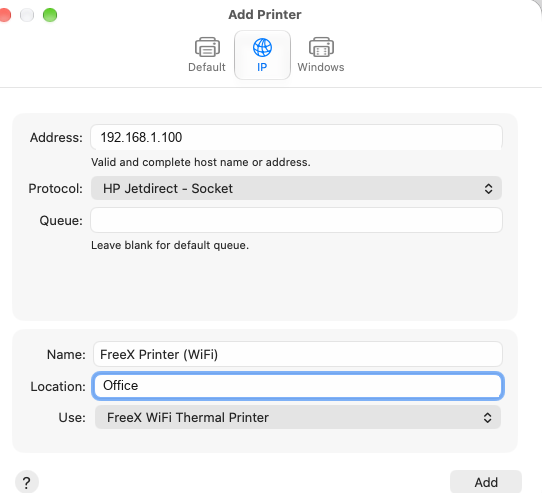Click the Address field with 192.168.1.100
Screen dimensions: 542x493
click(296, 137)
